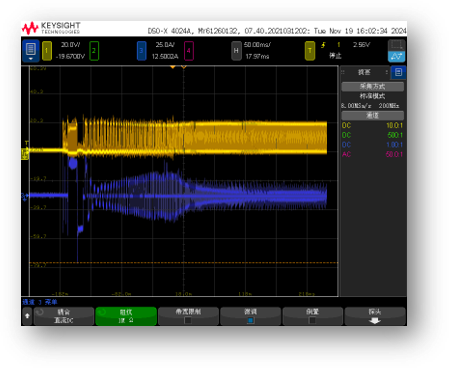Select the green impedance softkey
Viewport: 449px width, 368px height.
[126, 316]
